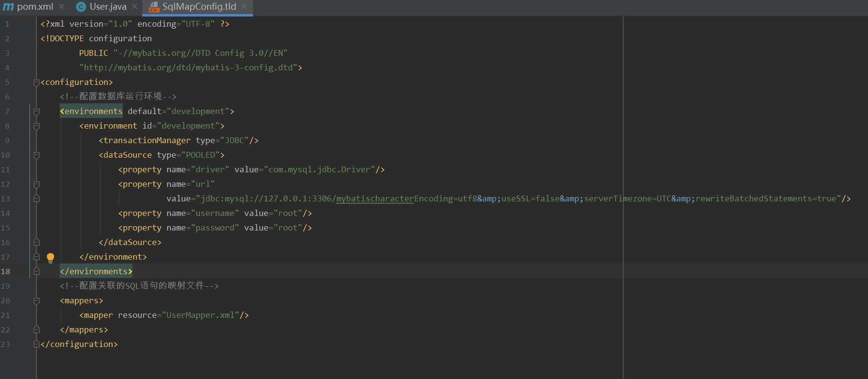Screen dimensions: 868x379
Task: Click the Maven icon on pom.xml tab
Action: (8, 7)
